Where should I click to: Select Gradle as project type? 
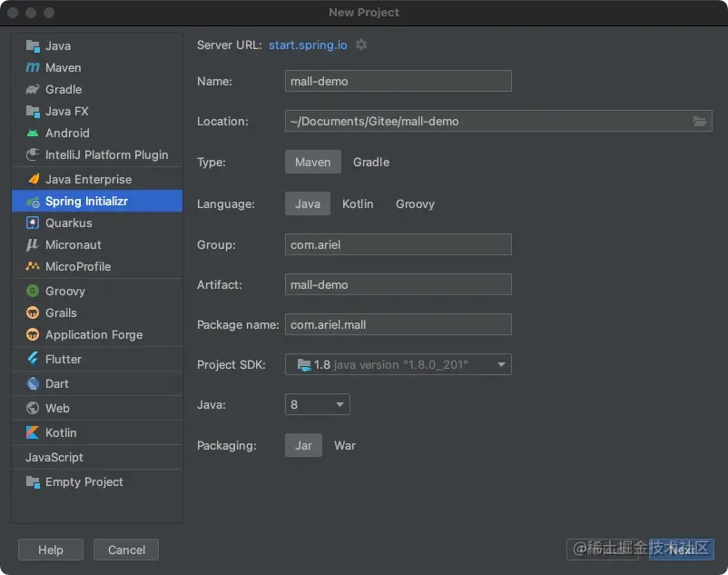coord(371,162)
